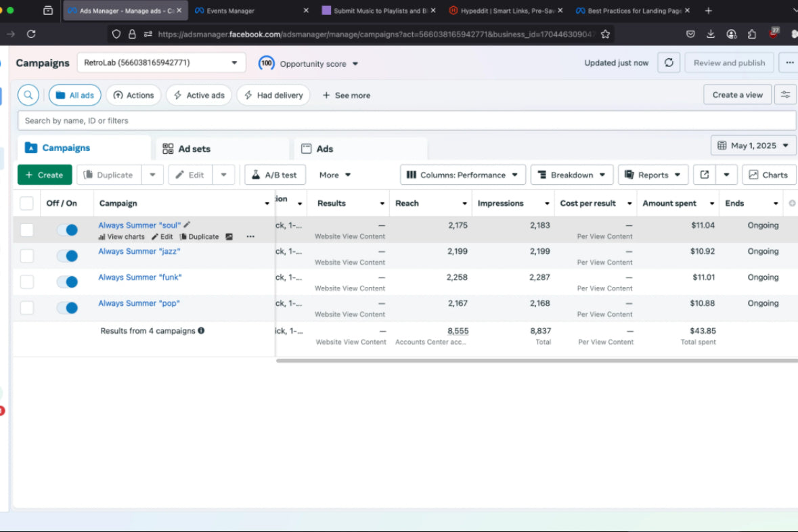Click the export share icon button

click(705, 175)
